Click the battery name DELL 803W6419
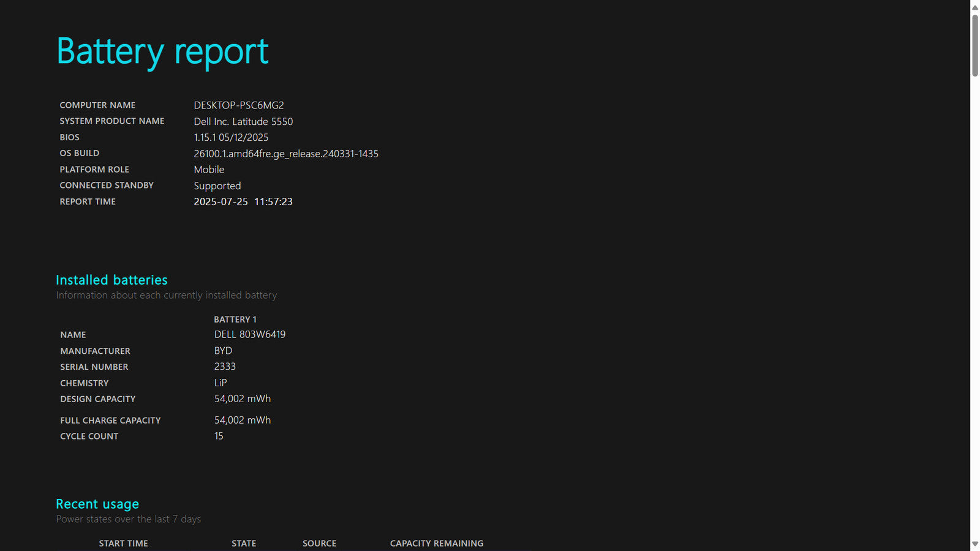This screenshot has height=551, width=980. (x=250, y=334)
